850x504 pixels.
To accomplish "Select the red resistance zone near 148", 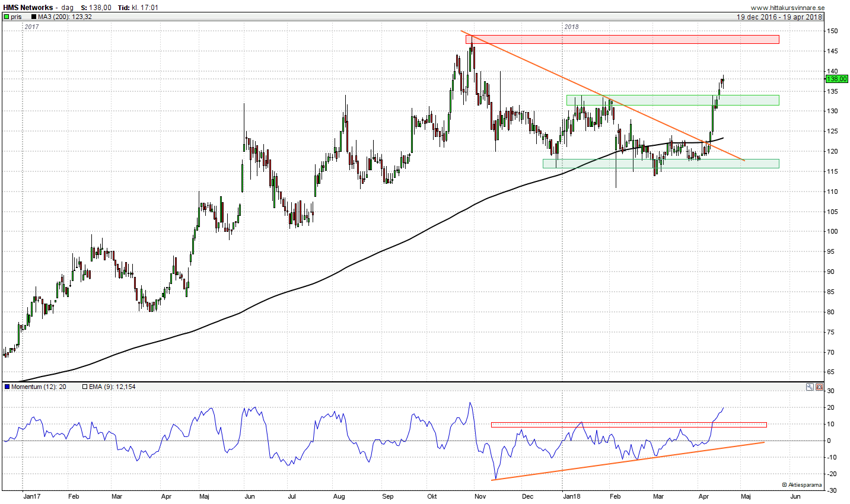I will pyautogui.click(x=623, y=39).
